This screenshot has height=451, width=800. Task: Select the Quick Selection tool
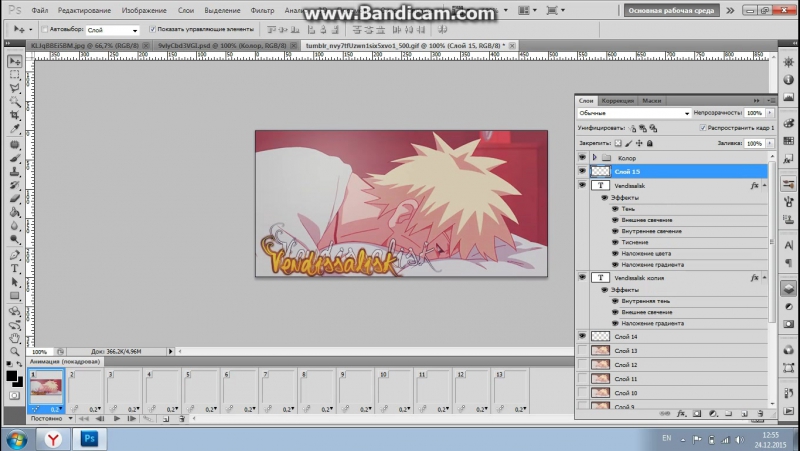tap(14, 102)
